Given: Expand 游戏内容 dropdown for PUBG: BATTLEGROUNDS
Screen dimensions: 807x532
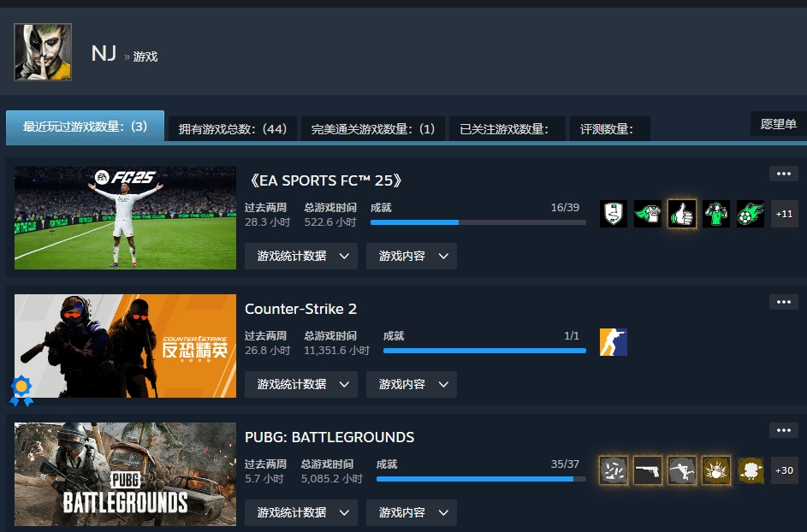Looking at the screenshot, I should [x=412, y=512].
